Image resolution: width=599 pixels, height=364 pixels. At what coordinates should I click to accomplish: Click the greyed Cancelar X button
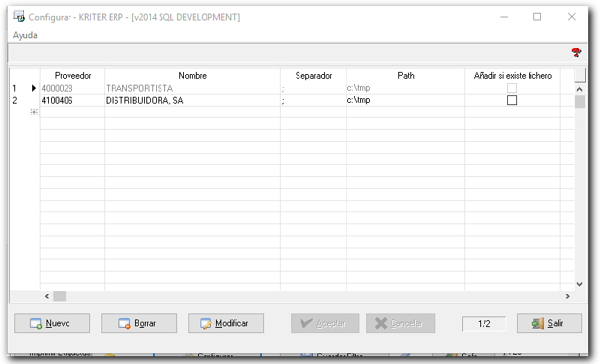pos(400,323)
